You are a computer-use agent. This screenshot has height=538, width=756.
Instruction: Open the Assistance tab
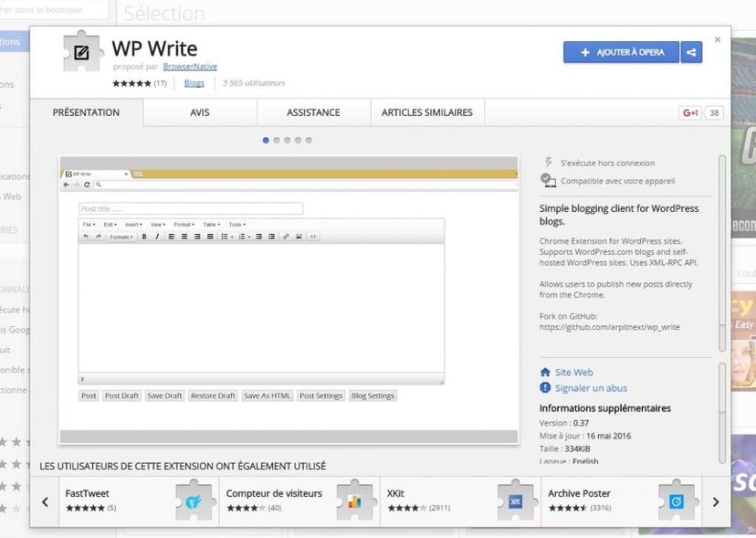(313, 111)
